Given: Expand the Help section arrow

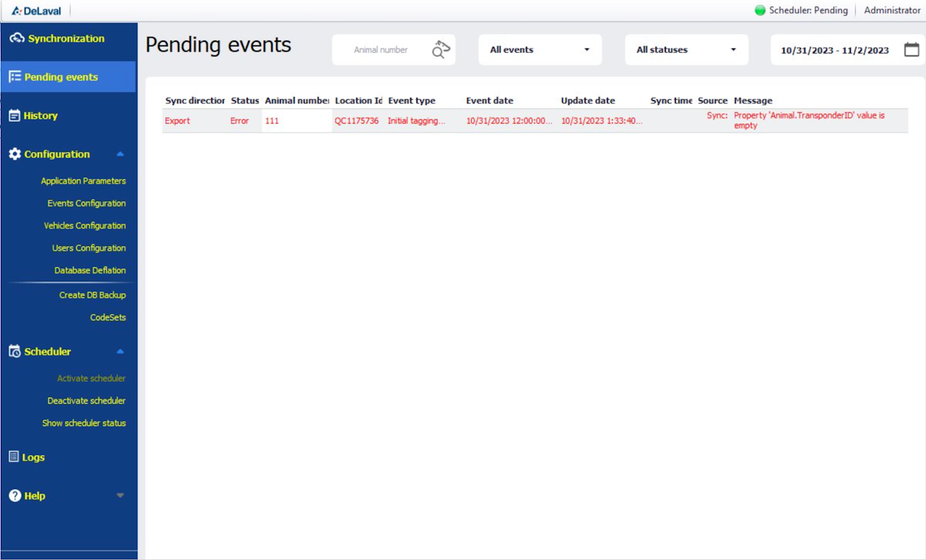Looking at the screenshot, I should (120, 496).
